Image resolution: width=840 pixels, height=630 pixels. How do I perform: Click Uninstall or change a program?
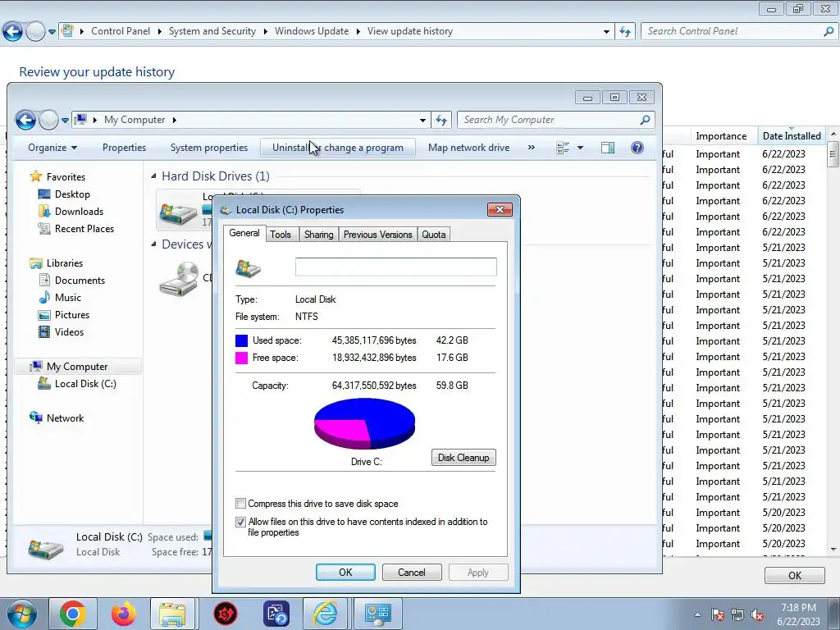[337, 148]
